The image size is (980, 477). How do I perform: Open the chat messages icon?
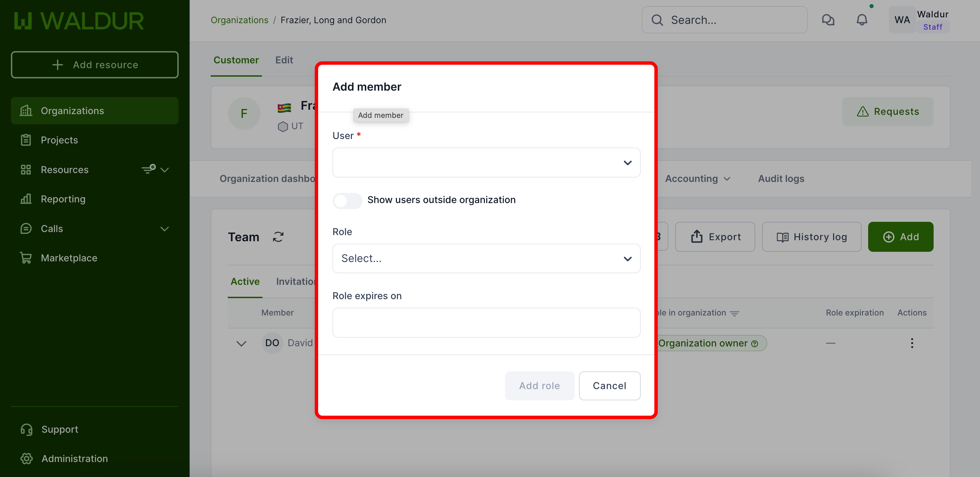coord(828,20)
